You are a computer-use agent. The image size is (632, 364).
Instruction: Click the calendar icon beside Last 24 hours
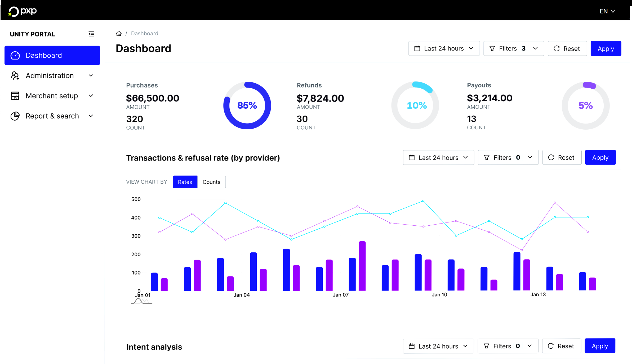417,48
